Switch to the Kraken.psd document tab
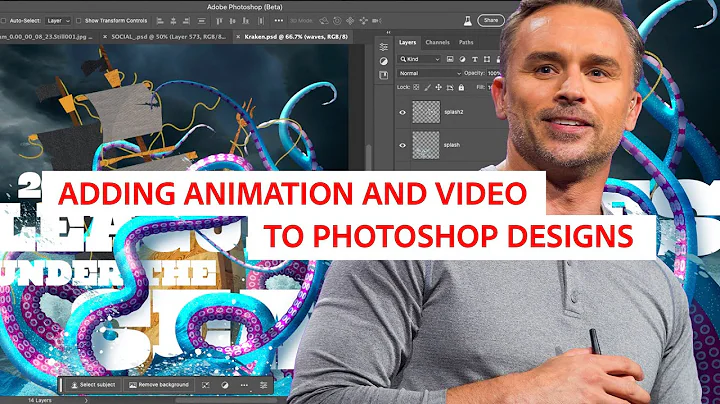 coord(296,37)
